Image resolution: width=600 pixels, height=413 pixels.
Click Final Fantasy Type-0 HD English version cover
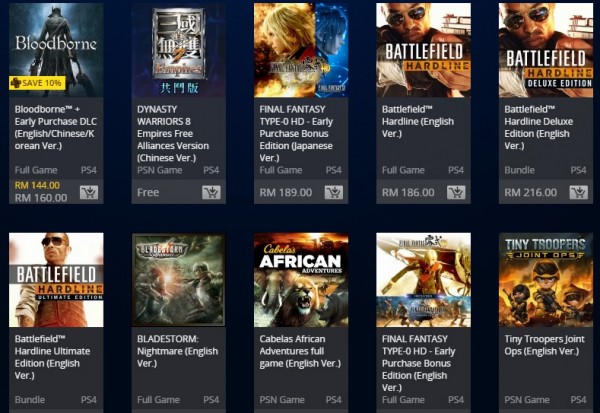423,279
